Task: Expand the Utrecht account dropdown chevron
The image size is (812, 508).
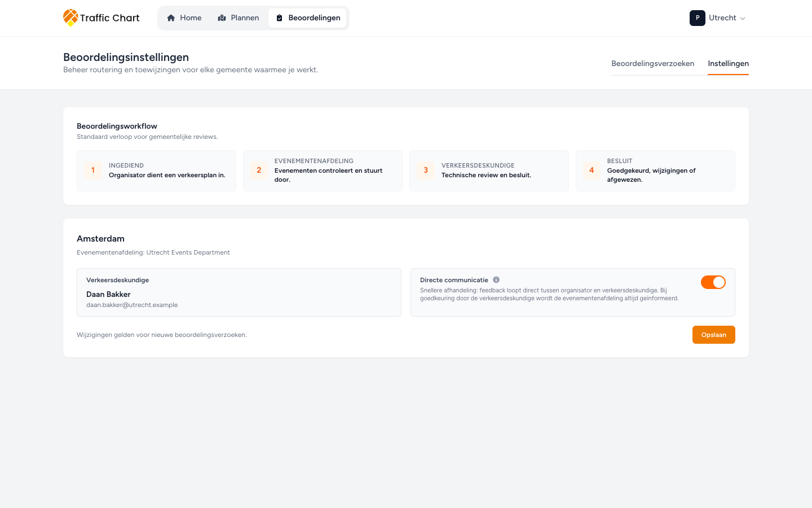Action: 743,19
